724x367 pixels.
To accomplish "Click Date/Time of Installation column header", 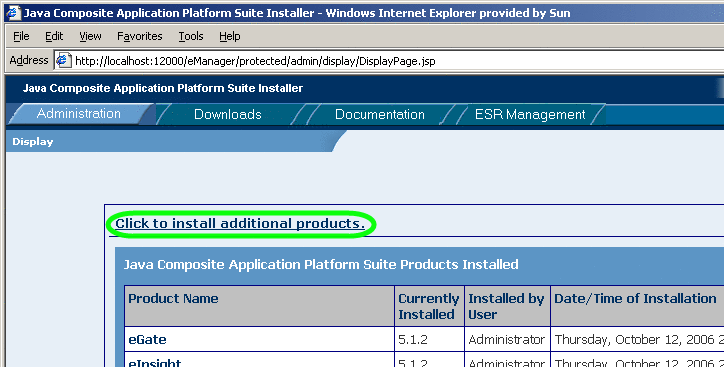I will click(637, 306).
